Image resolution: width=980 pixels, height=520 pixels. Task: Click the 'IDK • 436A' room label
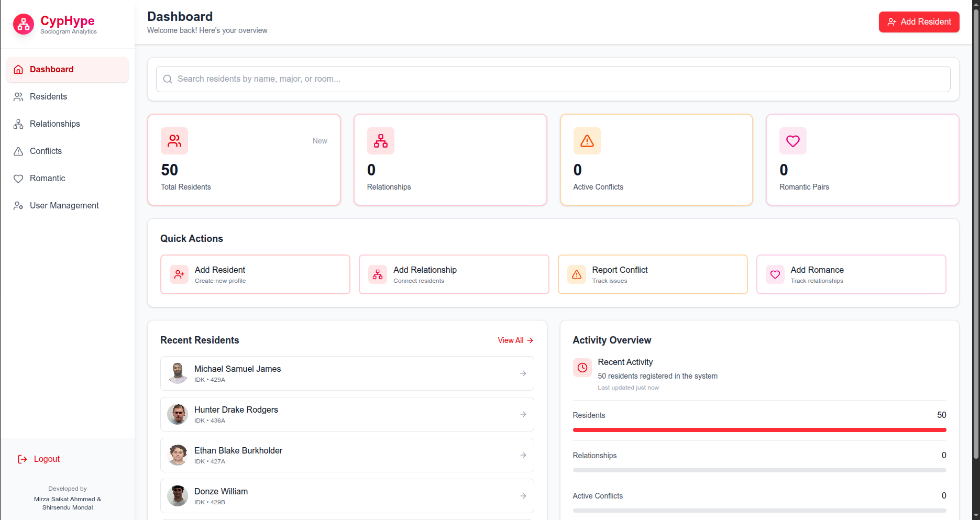(x=210, y=421)
